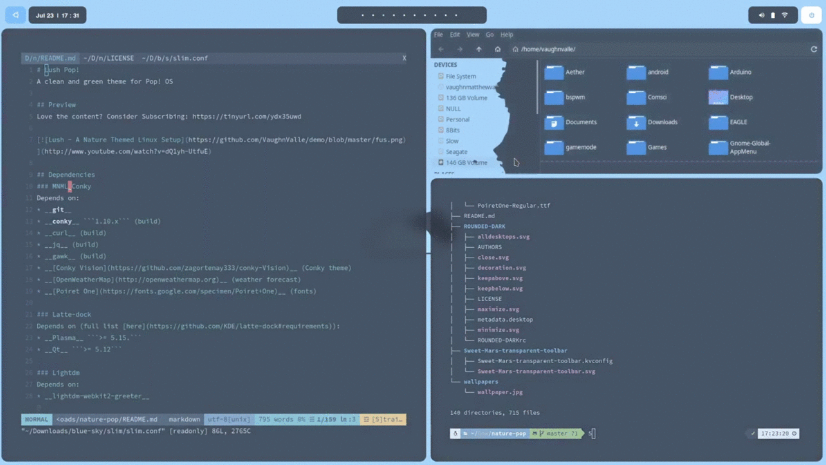This screenshot has width=826, height=465.
Task: Click NORMAL mode indicator in vim statusline
Action: [x=36, y=420]
